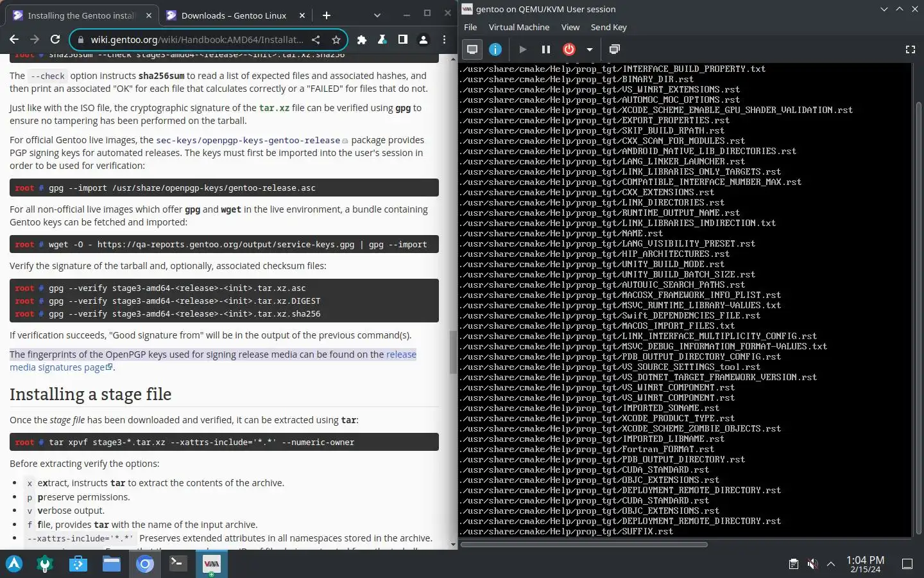
Task: Click the browser forward arrow
Action: [x=35, y=40]
